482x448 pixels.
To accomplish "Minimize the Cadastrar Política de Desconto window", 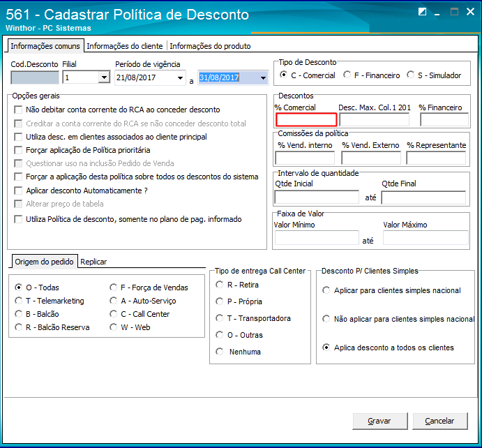I will (x=437, y=14).
